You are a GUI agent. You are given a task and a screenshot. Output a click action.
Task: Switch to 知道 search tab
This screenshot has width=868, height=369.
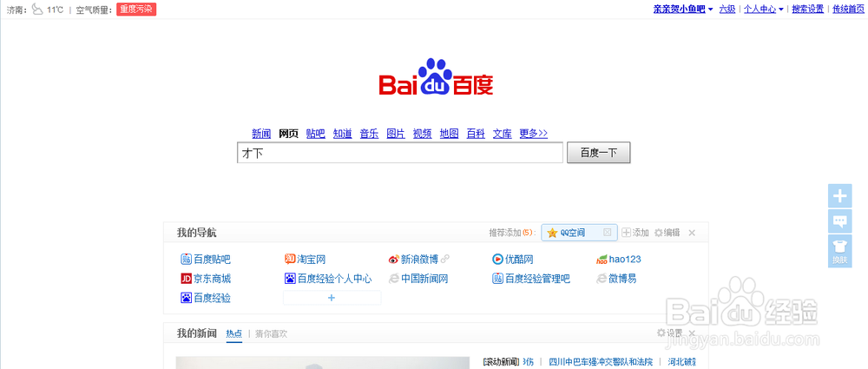click(x=342, y=134)
